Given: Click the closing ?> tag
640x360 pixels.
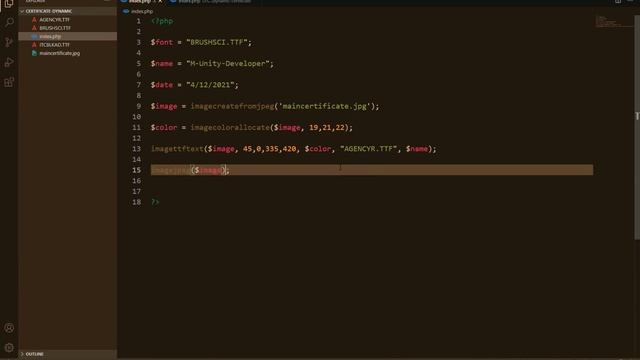Looking at the screenshot, I should [155, 202].
